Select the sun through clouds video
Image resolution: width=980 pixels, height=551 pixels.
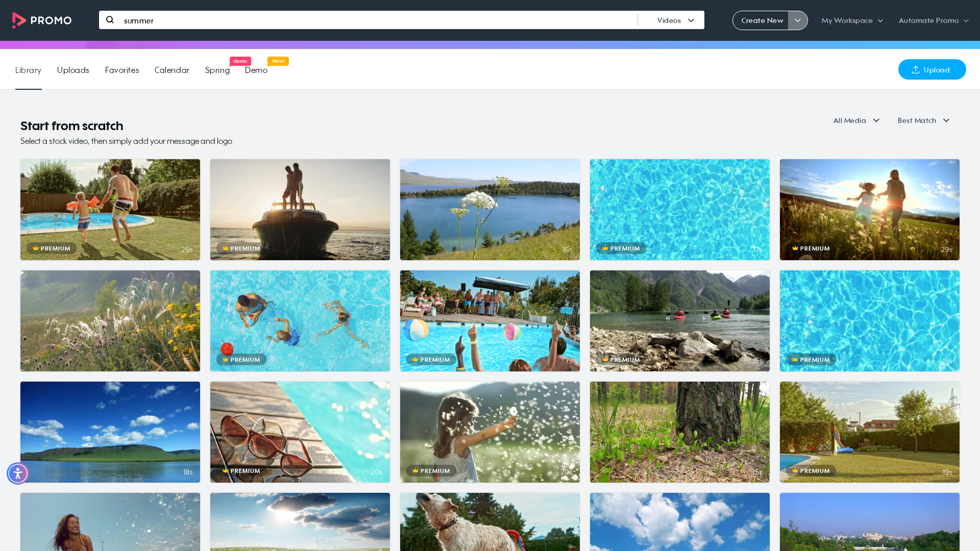(x=300, y=522)
